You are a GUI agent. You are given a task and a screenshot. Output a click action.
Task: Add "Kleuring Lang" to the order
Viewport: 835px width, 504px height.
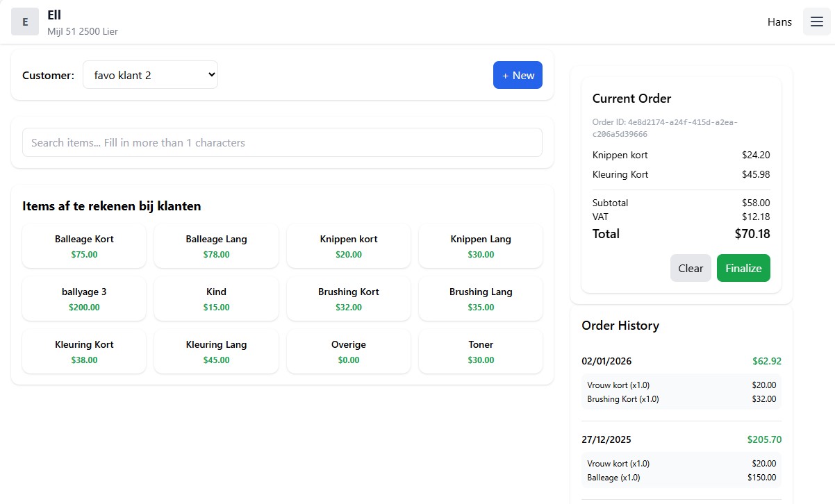pyautogui.click(x=216, y=351)
